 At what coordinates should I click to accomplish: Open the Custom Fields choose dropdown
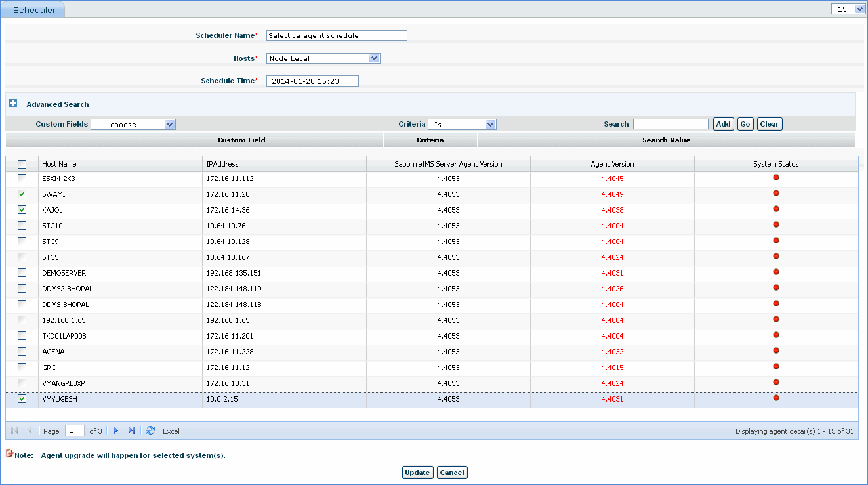[133, 124]
